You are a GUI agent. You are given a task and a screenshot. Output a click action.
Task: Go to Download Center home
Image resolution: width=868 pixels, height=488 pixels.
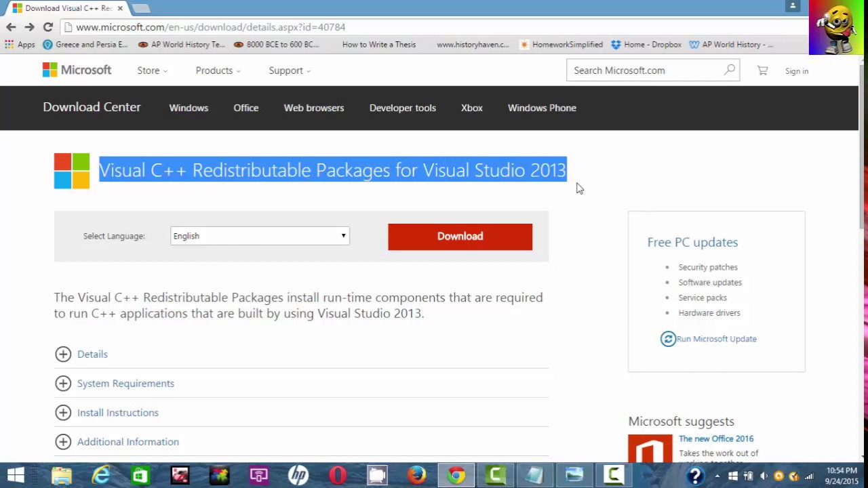pos(92,107)
